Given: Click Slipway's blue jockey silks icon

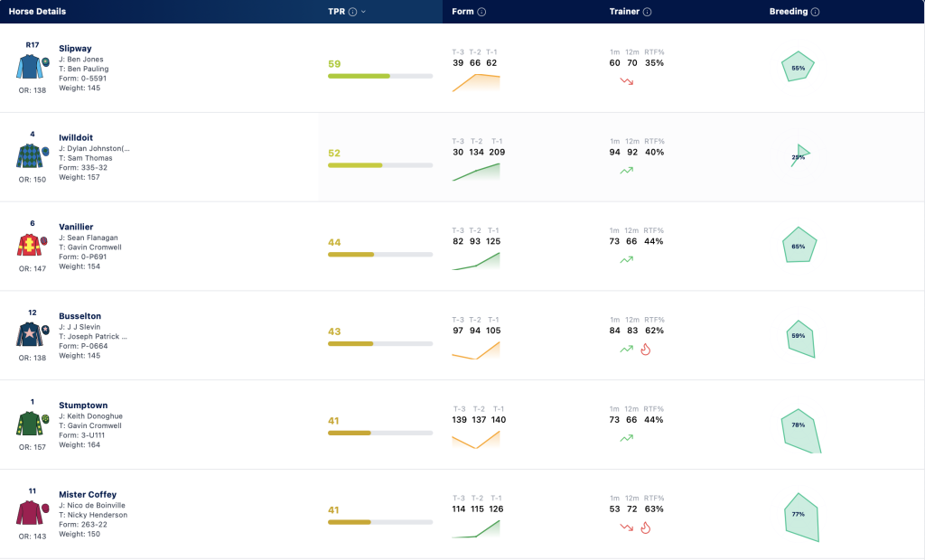Looking at the screenshot, I should [32, 67].
